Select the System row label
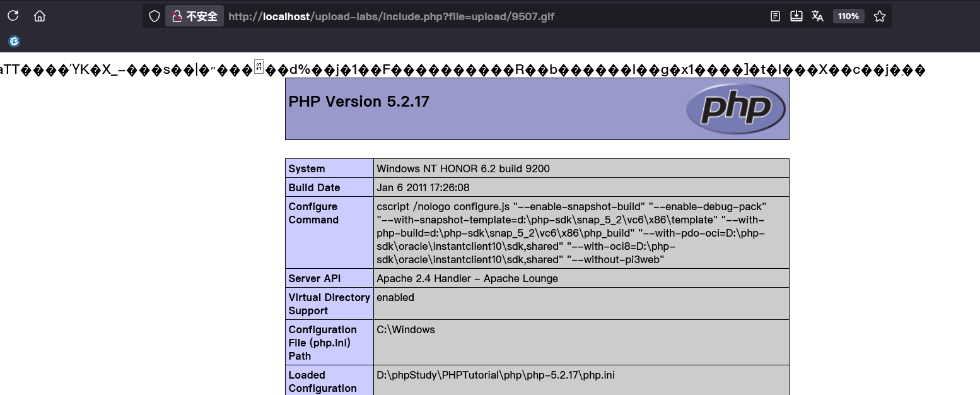 pos(307,168)
